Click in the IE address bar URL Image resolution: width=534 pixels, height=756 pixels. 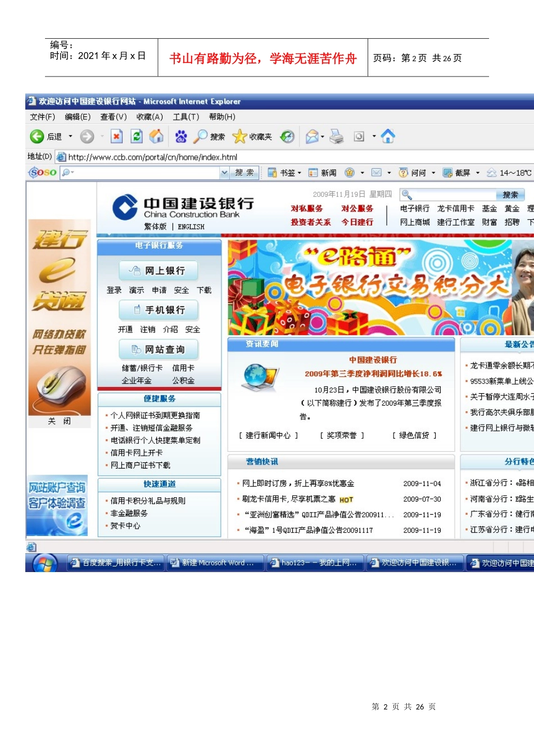153,157
